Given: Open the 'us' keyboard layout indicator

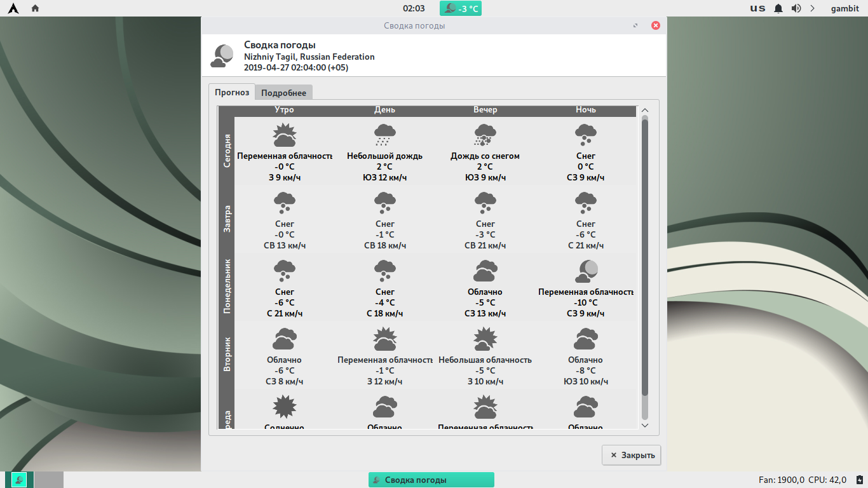Looking at the screenshot, I should [757, 8].
